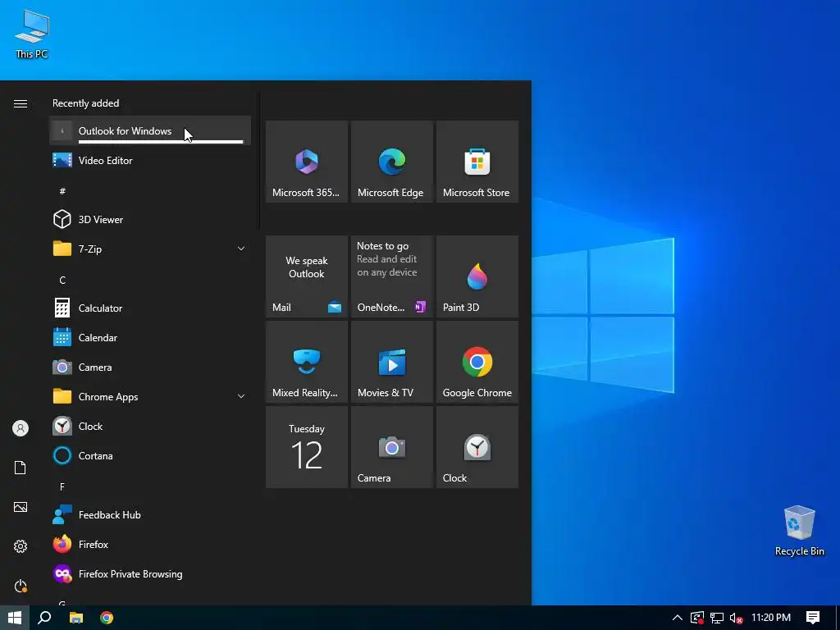Toggle the muted volume tray icon
Image resolution: width=840 pixels, height=630 pixels.
click(736, 618)
